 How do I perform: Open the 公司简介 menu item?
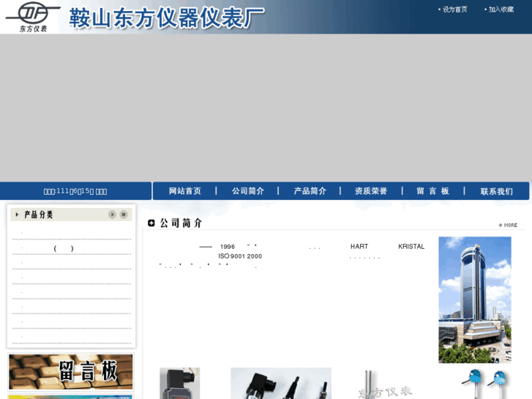(x=247, y=191)
